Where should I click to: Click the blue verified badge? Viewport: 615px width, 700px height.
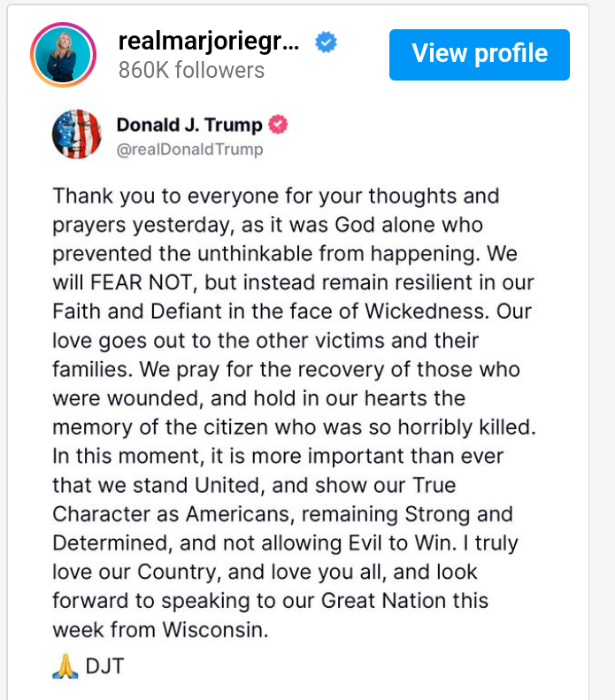click(x=326, y=42)
